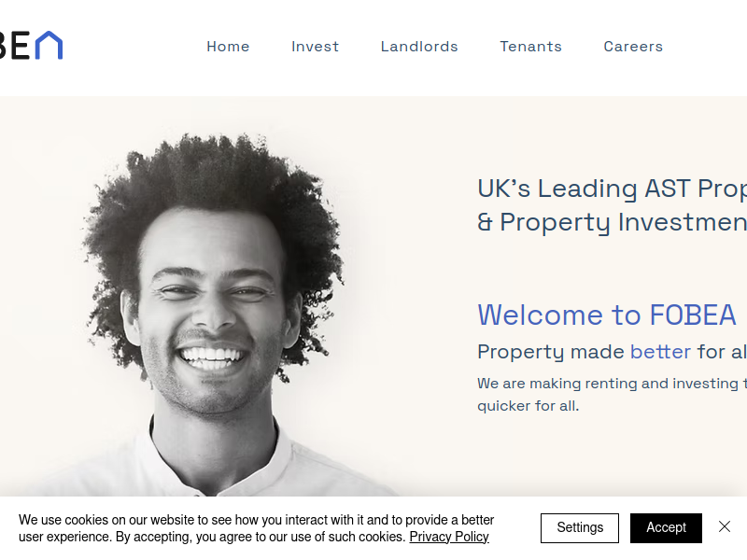
Task: Click the FOBEA house logo icon
Action: pyautogui.click(x=49, y=45)
